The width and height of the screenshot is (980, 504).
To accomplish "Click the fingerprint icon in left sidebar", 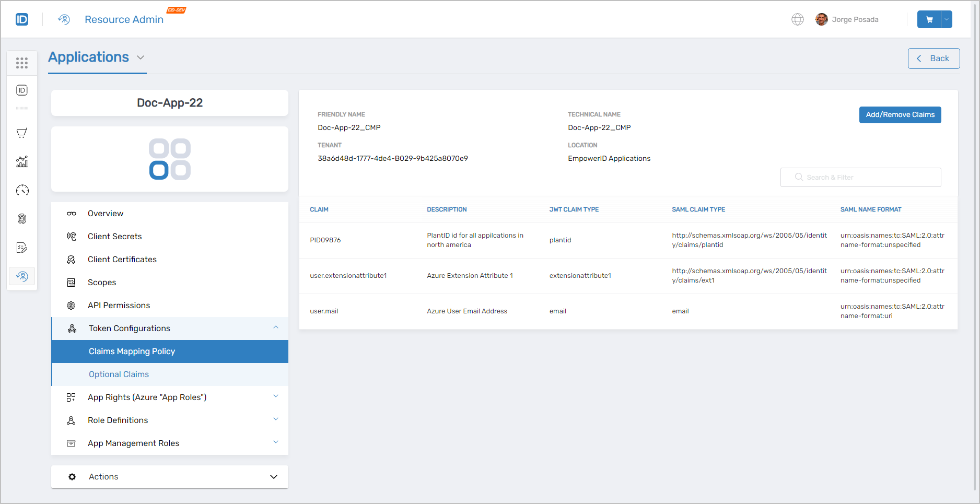I will [22, 219].
